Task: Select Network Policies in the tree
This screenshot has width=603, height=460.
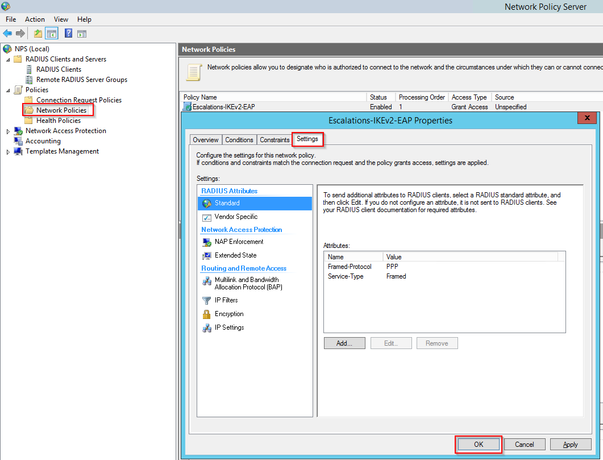Action: click(x=61, y=110)
